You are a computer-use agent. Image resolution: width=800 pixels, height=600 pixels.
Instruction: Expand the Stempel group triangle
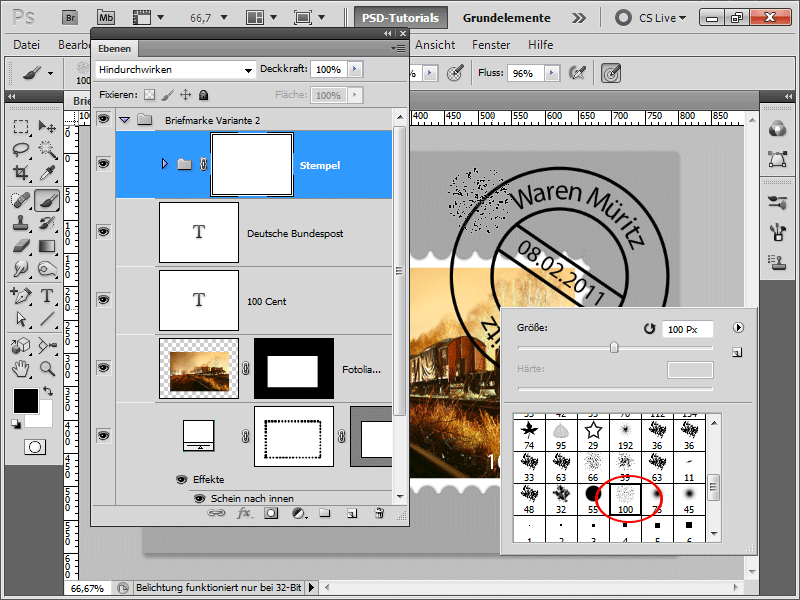click(165, 164)
